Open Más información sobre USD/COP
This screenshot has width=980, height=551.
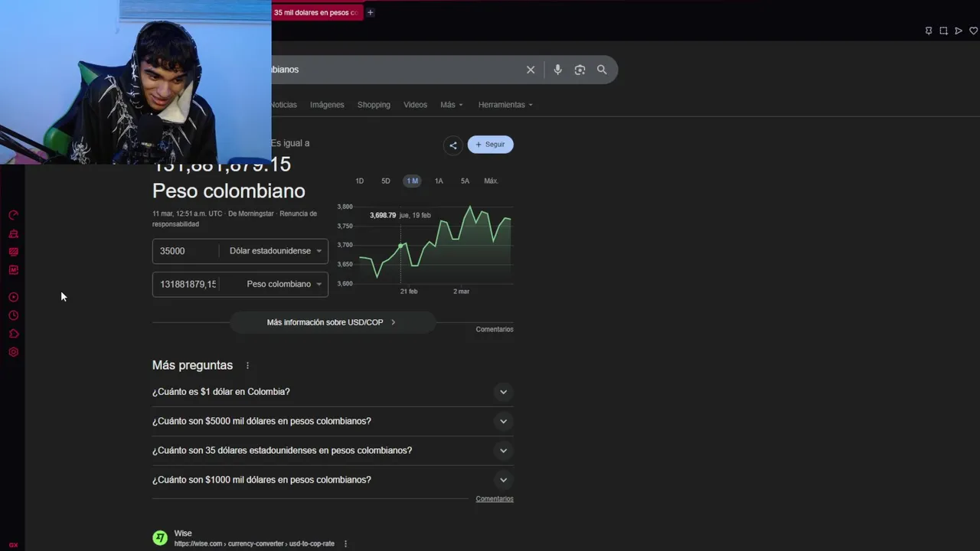[x=332, y=322]
